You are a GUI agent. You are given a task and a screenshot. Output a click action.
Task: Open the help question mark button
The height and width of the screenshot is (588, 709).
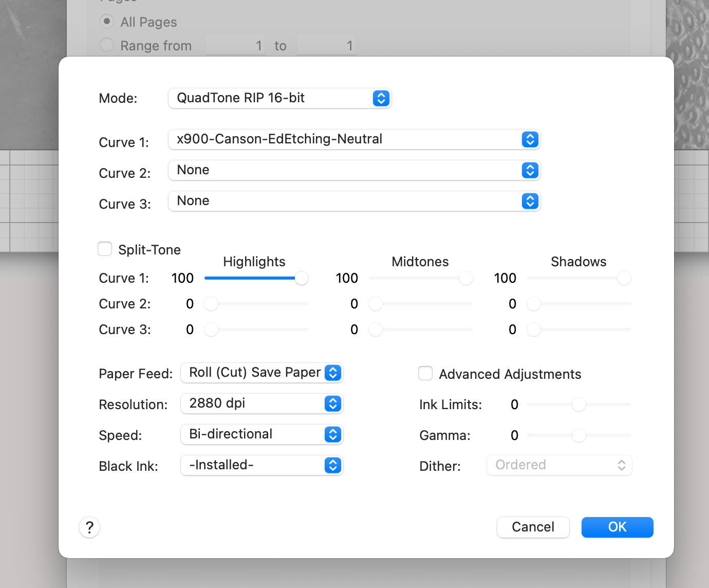[x=89, y=527]
